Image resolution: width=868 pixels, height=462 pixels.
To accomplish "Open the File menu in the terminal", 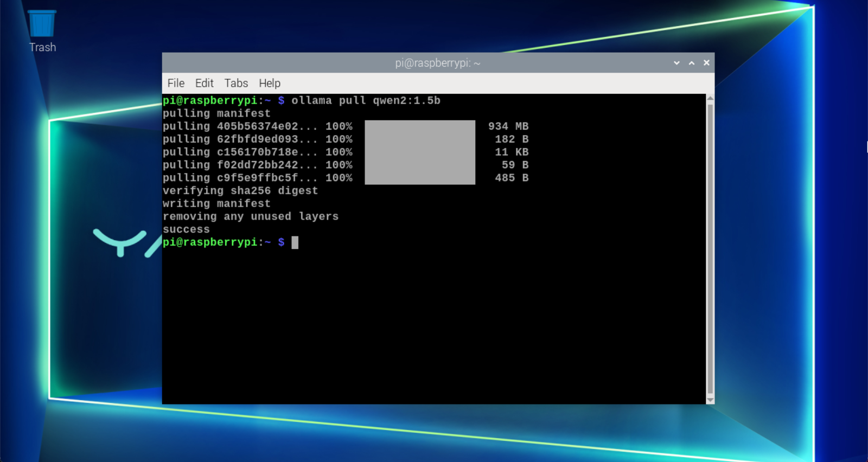I will pos(176,83).
